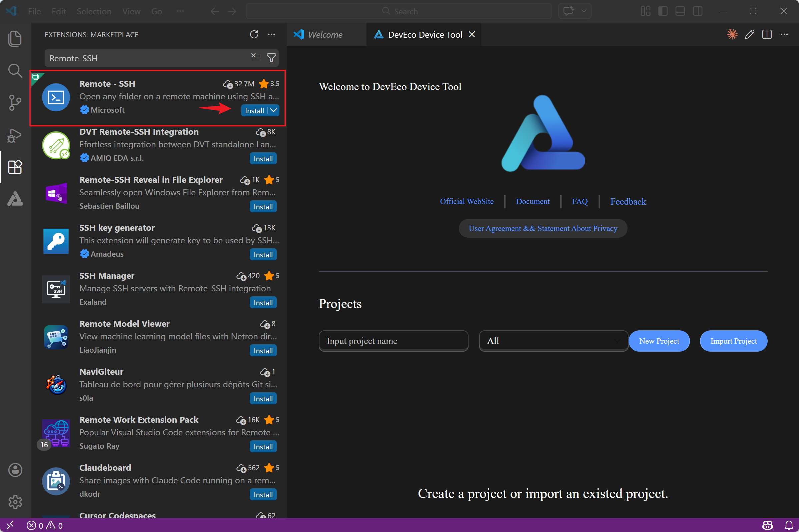This screenshot has height=532, width=799.
Task: Open the View menu
Action: pos(131,11)
